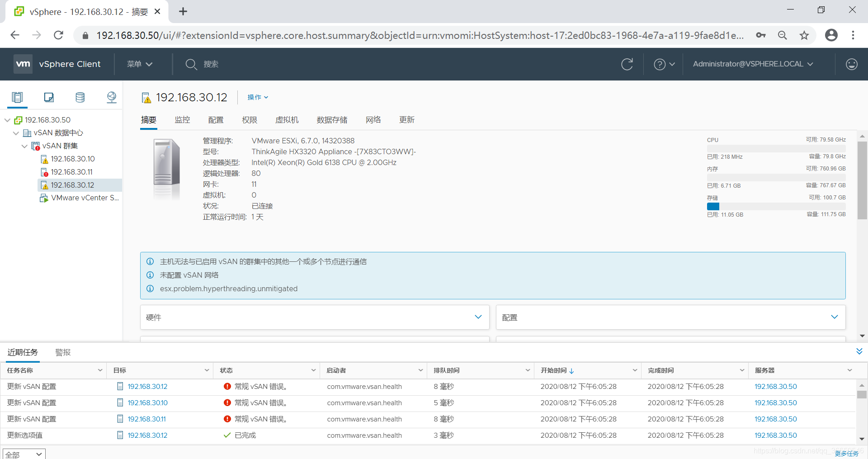Viewport: 868px width, 459px height.
Task: Click the vm logo in header
Action: click(23, 64)
